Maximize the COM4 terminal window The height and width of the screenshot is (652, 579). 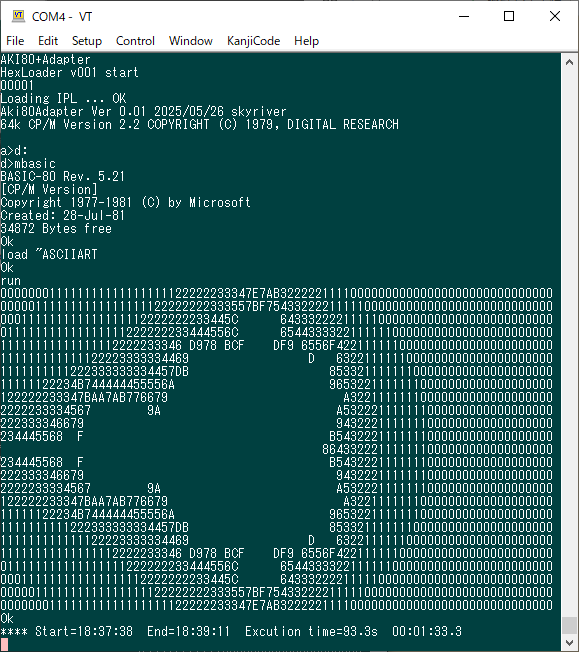coord(509,16)
